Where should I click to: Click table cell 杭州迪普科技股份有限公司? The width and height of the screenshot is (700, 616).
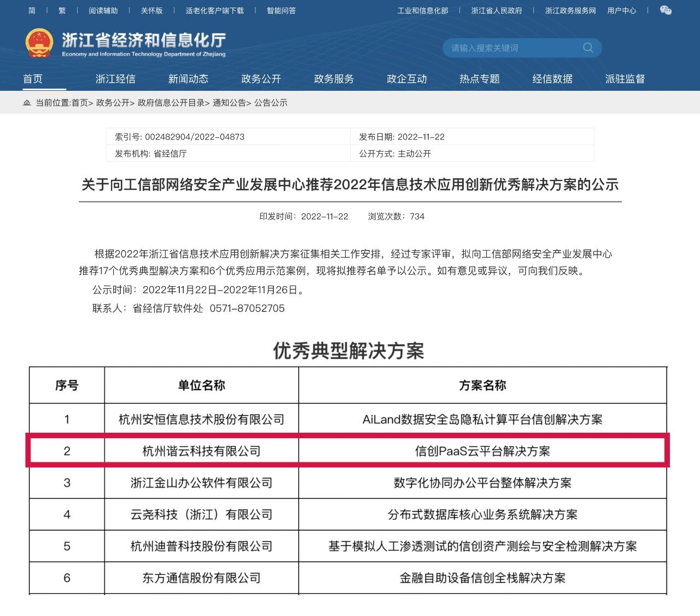tap(202, 547)
